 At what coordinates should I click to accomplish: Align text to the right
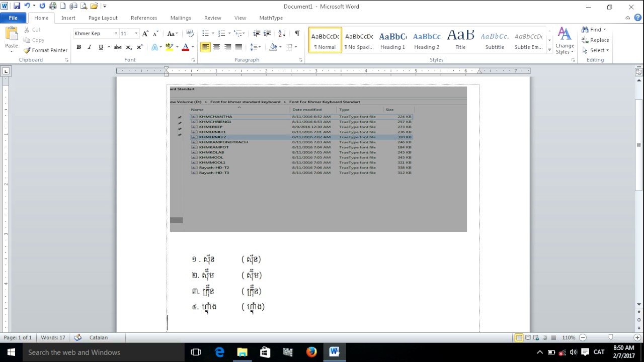(x=227, y=47)
